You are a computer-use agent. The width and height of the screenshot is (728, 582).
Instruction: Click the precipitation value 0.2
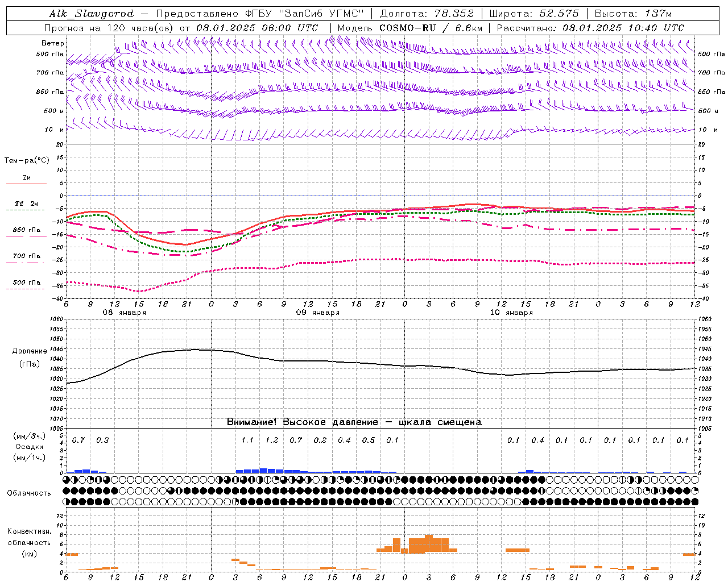[x=320, y=440]
